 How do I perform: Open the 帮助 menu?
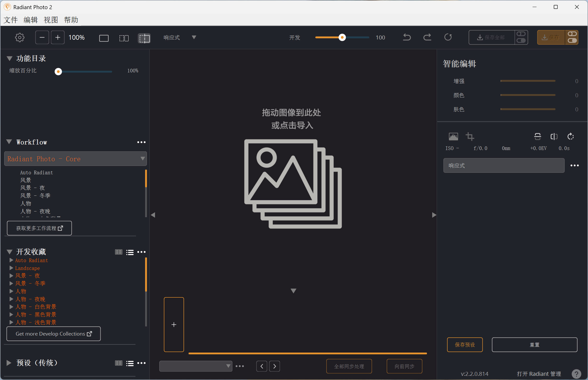pyautogui.click(x=71, y=20)
